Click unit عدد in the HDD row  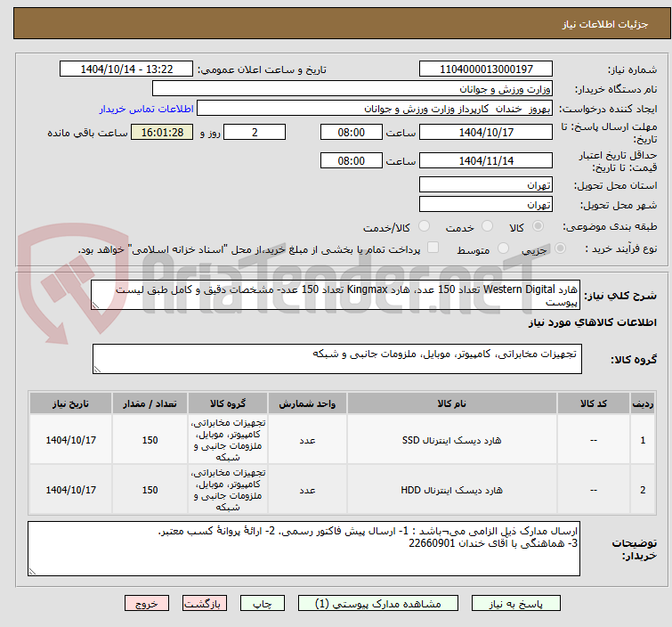pos(307,490)
